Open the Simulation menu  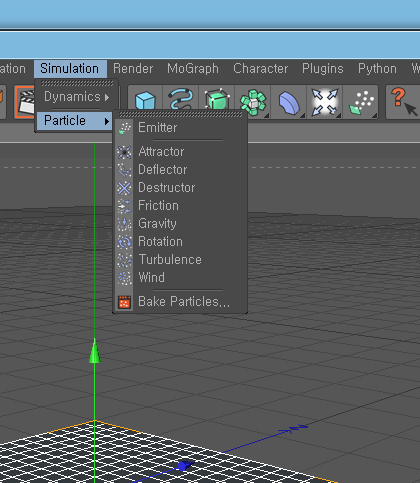coord(70,69)
